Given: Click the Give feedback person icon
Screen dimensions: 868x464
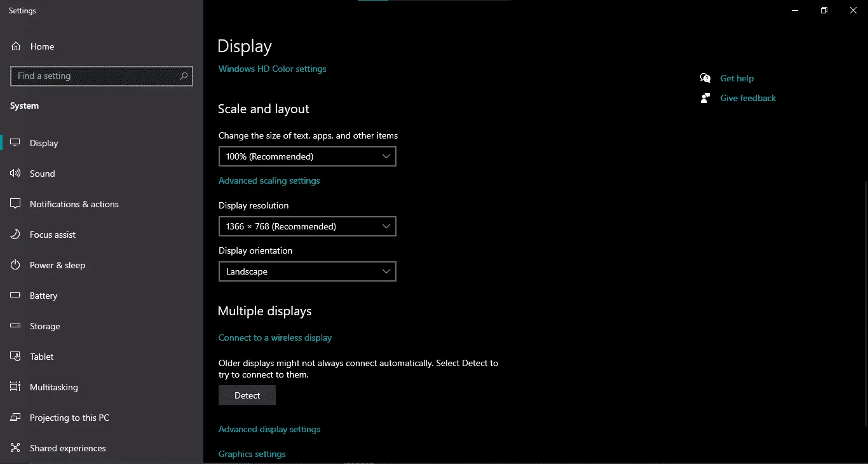Looking at the screenshot, I should (705, 98).
